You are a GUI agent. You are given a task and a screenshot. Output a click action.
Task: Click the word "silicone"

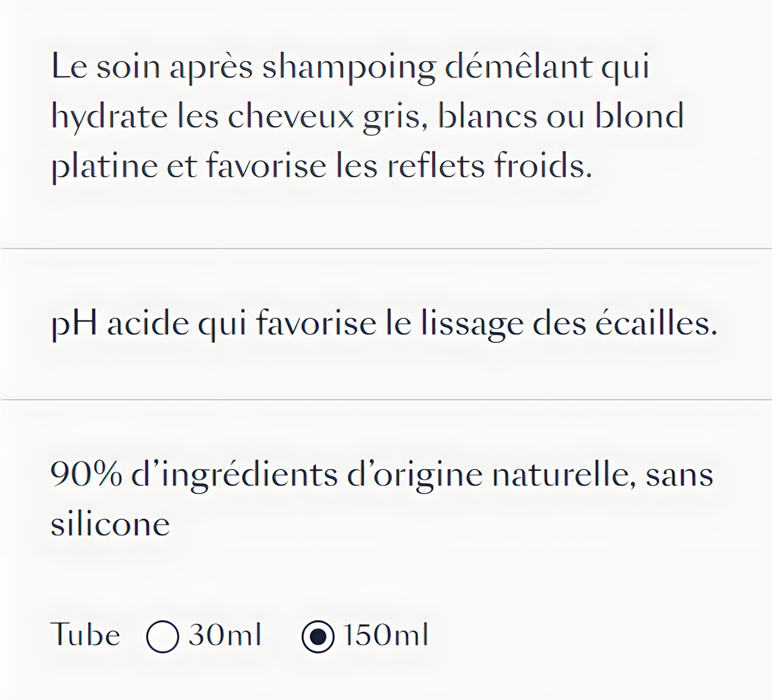110,524
